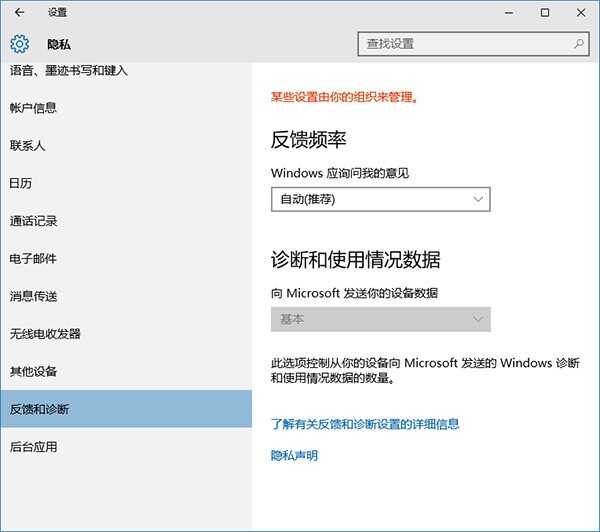Select 帐户信息 in the sidebar
Image resolution: width=600 pixels, height=532 pixels.
tap(33, 108)
